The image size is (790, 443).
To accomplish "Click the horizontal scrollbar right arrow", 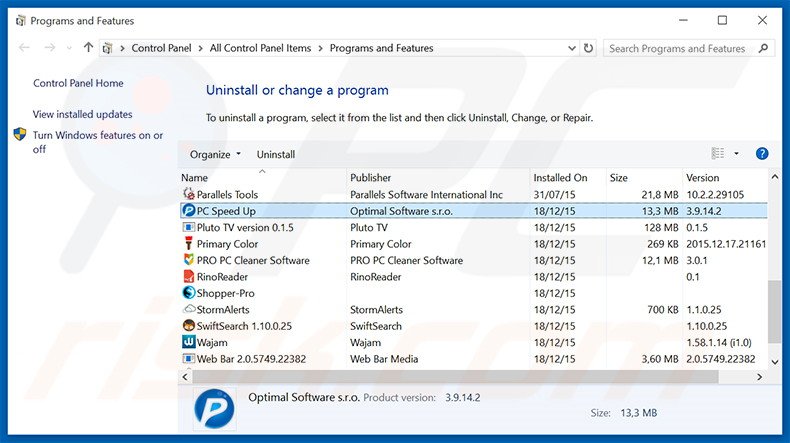I will pos(759,376).
